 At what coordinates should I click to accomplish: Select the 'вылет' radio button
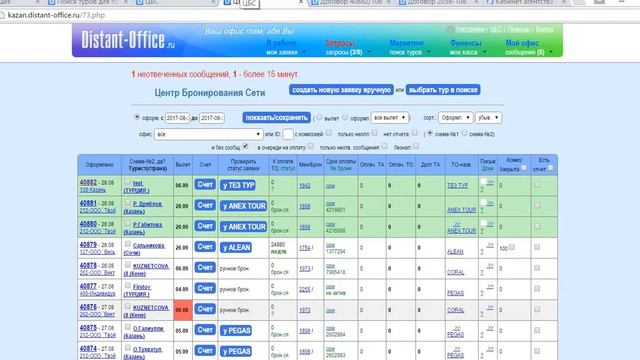pyautogui.click(x=320, y=118)
